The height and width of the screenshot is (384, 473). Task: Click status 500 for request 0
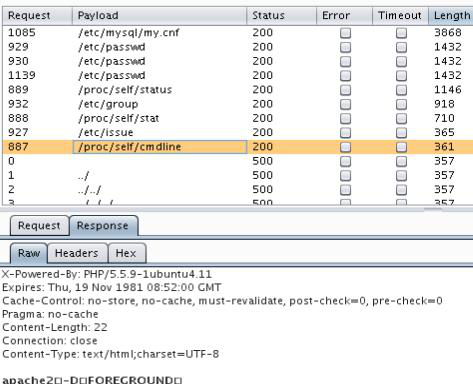(263, 161)
